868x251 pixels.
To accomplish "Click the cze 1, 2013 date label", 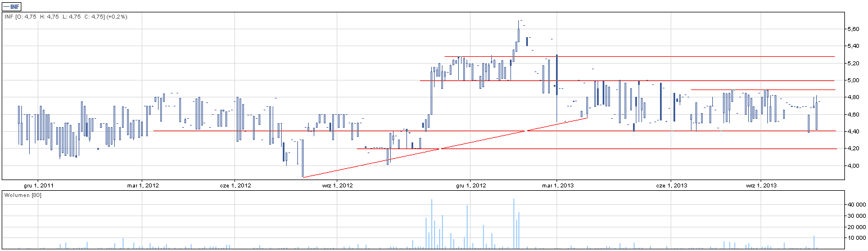I will [x=671, y=185].
